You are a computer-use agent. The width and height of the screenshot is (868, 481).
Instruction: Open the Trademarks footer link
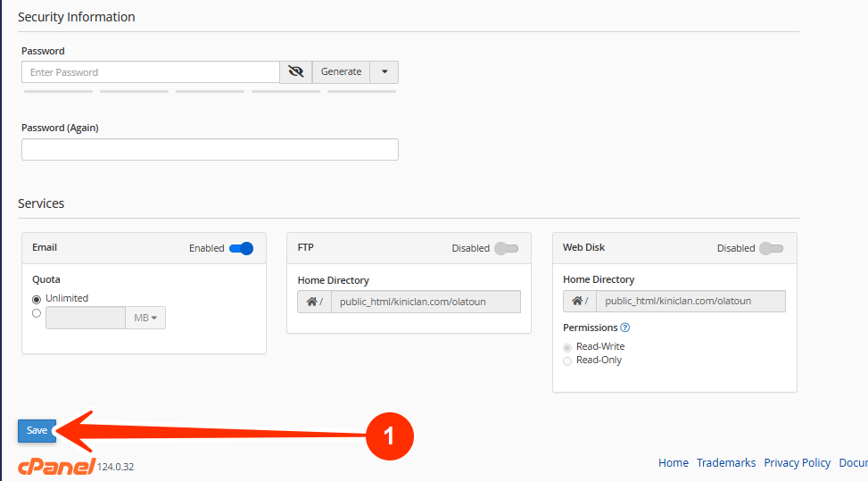pos(725,463)
